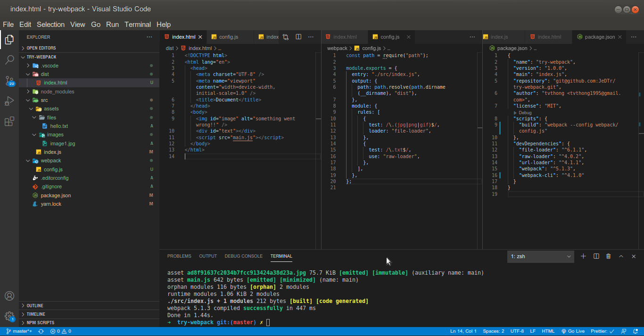Open the Search view in activity bar

point(9,60)
